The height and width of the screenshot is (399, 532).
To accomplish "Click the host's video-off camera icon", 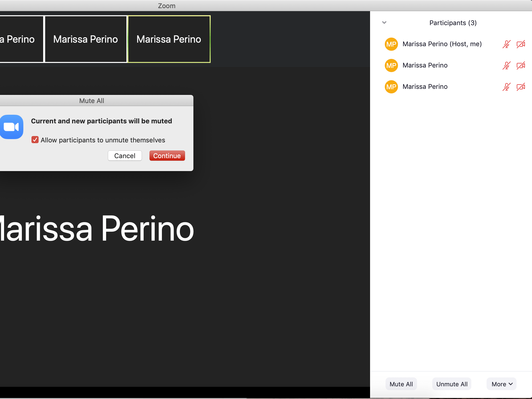I will 521,44.
